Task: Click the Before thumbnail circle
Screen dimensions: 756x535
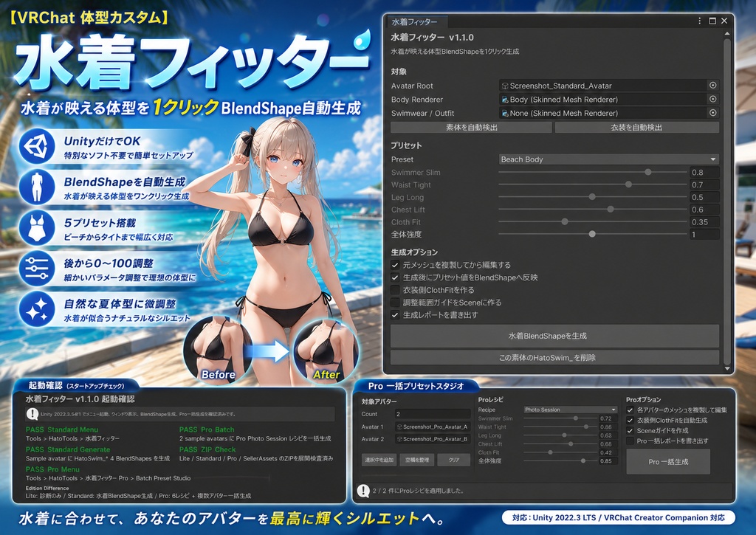Action: pyautogui.click(x=218, y=351)
